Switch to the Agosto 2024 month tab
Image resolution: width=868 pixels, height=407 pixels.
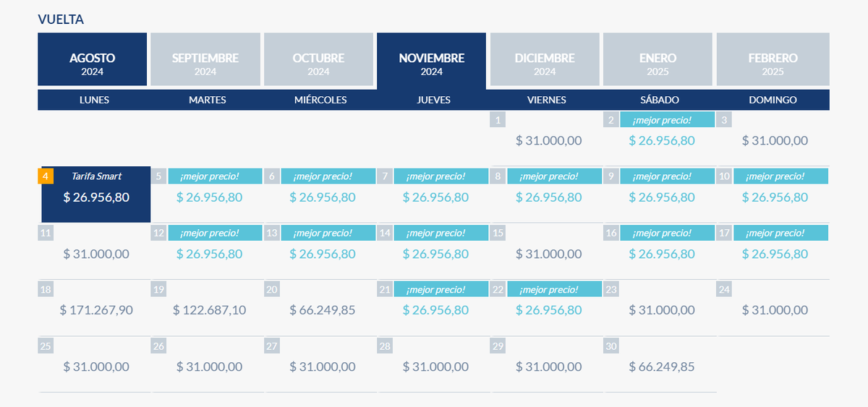tap(93, 64)
